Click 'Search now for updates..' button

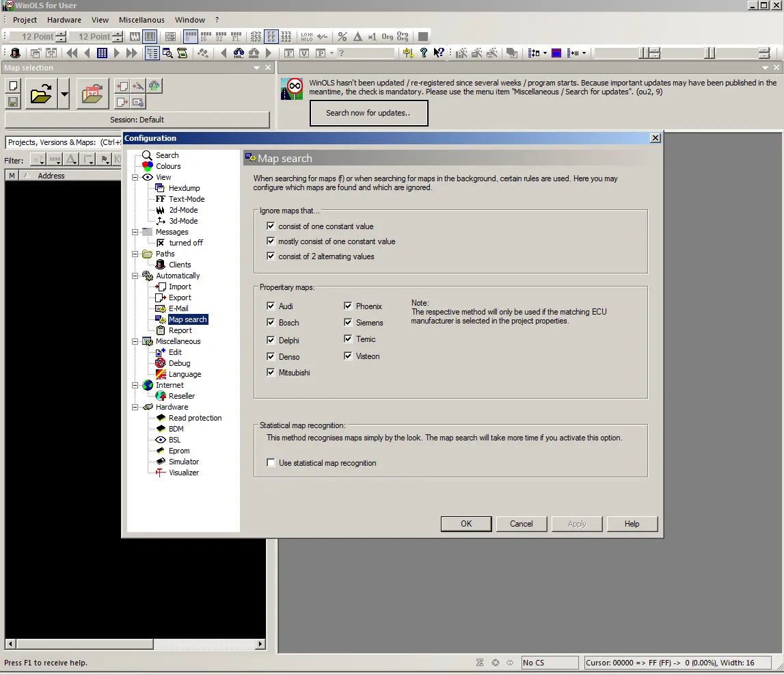coord(368,113)
